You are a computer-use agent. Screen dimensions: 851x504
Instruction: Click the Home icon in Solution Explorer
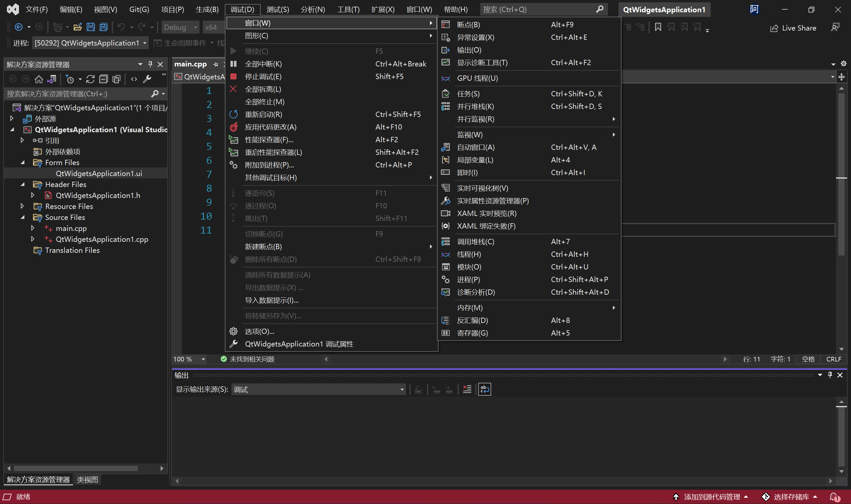pos(39,79)
